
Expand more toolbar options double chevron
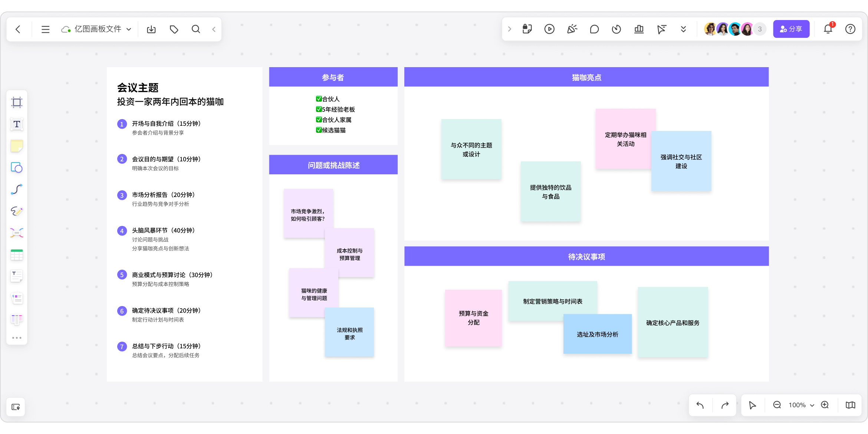(683, 29)
